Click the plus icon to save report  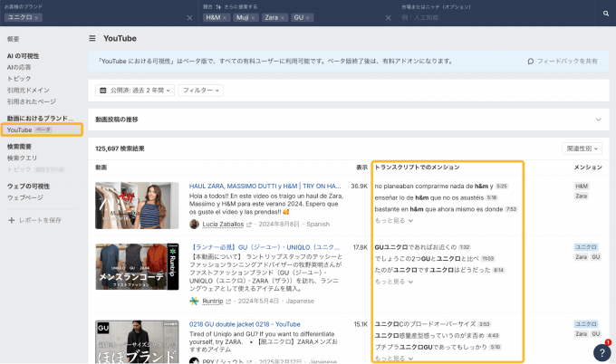[x=11, y=220]
